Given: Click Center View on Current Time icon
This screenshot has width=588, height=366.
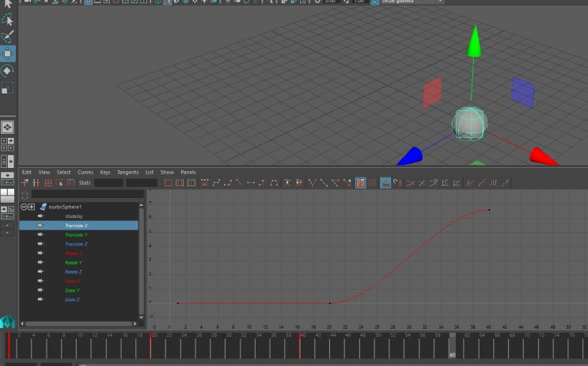Looking at the screenshot, I should coord(192,183).
